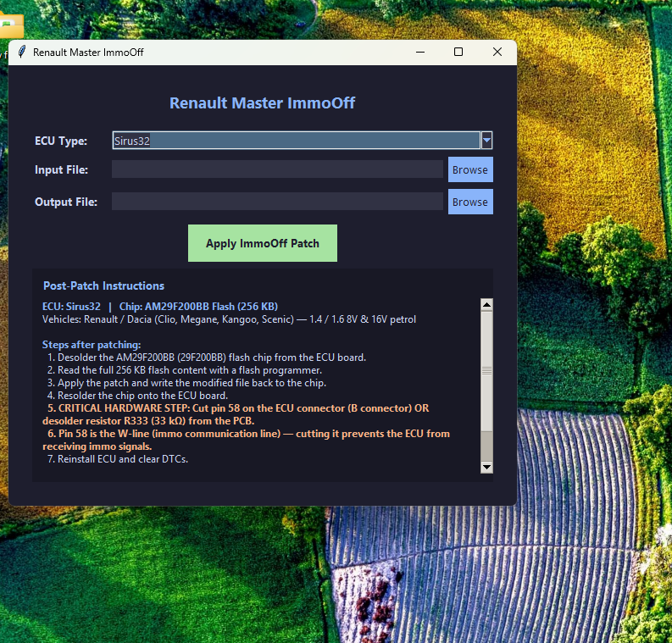
Task: Apply ImmoOff Patch button
Action: point(263,243)
